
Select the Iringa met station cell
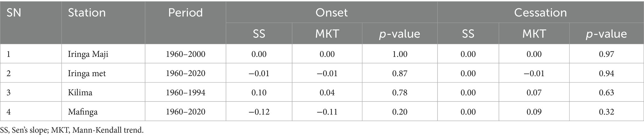(x=87, y=73)
